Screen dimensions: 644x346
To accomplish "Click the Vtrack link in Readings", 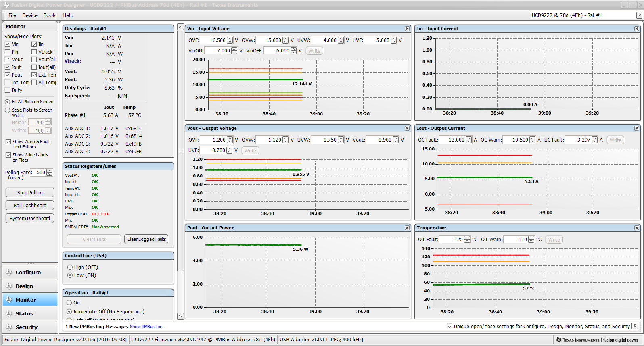I will pyautogui.click(x=73, y=61).
